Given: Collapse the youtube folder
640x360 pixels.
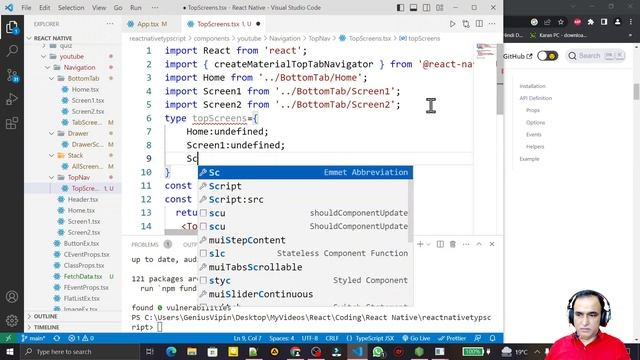Looking at the screenshot, I should tap(44, 56).
